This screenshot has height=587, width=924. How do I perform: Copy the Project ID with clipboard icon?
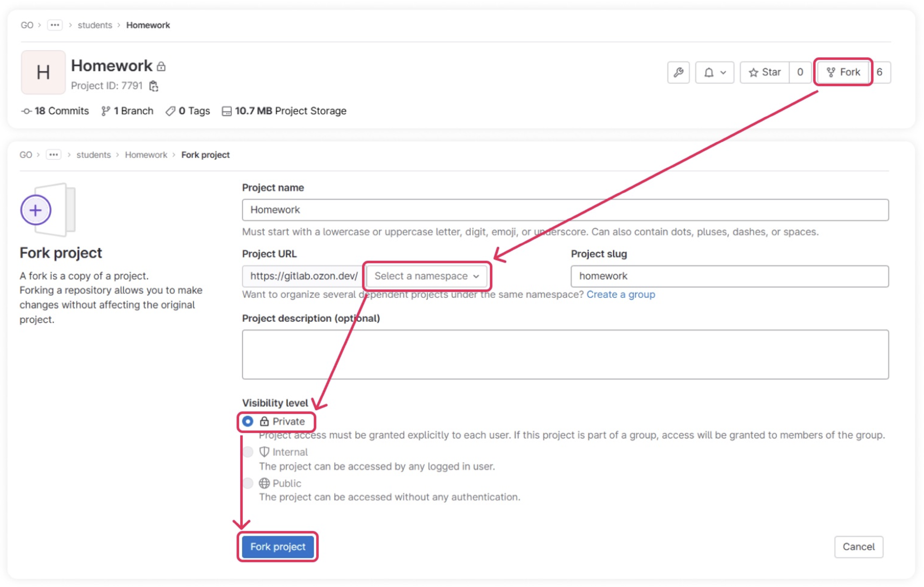tap(153, 86)
